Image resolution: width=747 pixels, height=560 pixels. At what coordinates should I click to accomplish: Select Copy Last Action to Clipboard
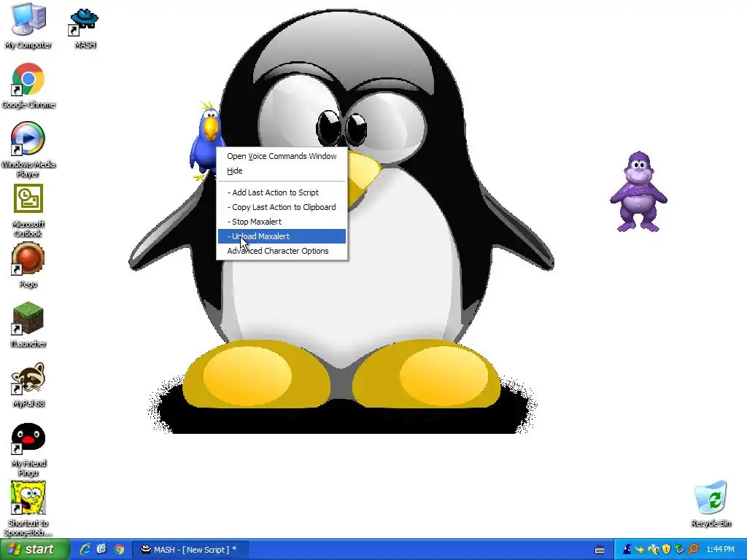point(282,207)
